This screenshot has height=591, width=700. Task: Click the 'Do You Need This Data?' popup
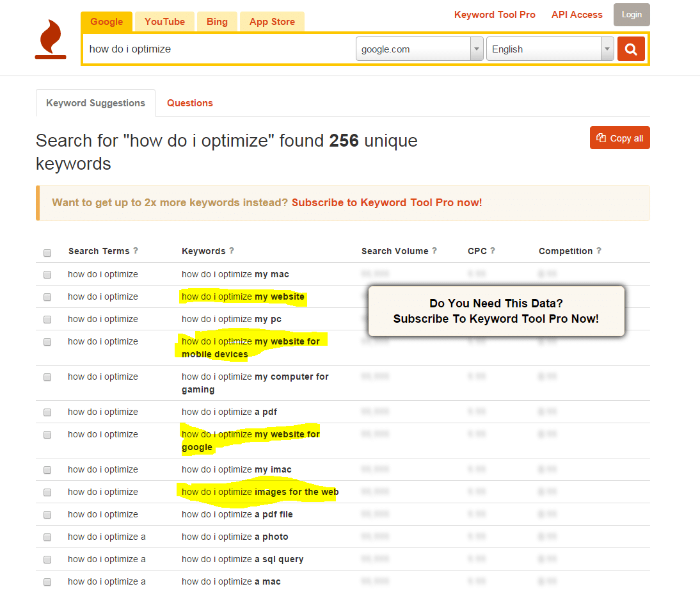click(496, 311)
